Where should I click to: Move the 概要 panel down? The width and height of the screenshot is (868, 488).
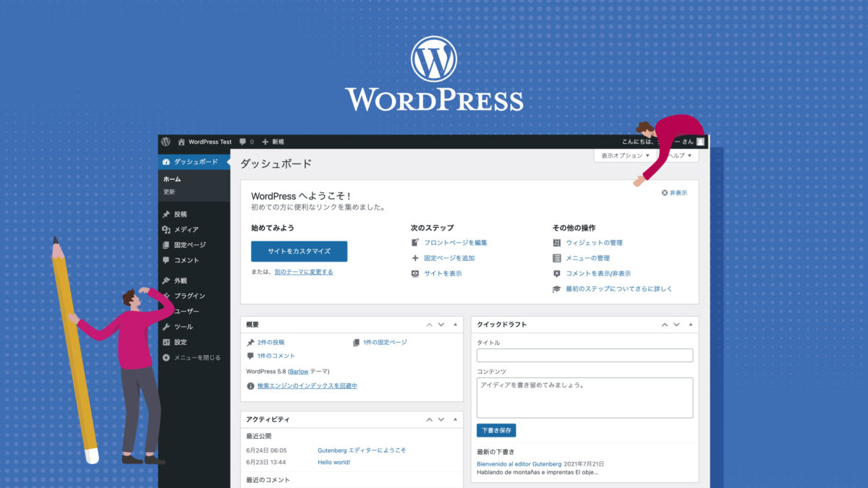pos(441,325)
